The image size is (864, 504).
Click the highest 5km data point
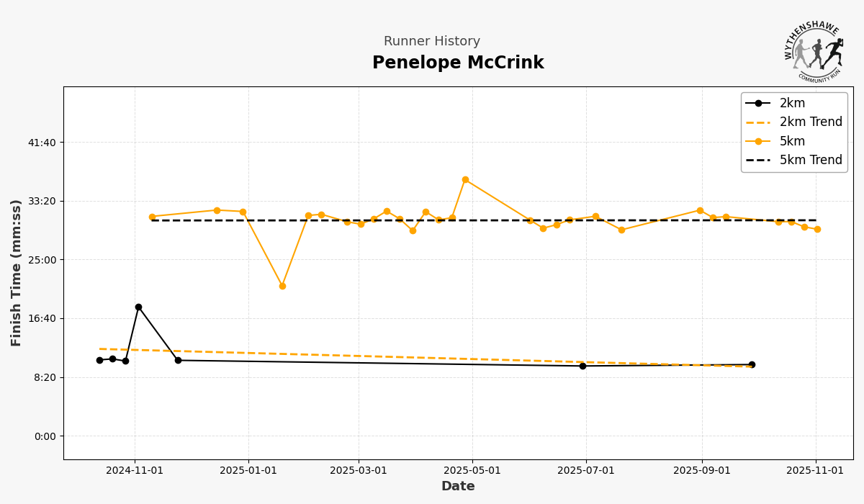[x=465, y=179]
